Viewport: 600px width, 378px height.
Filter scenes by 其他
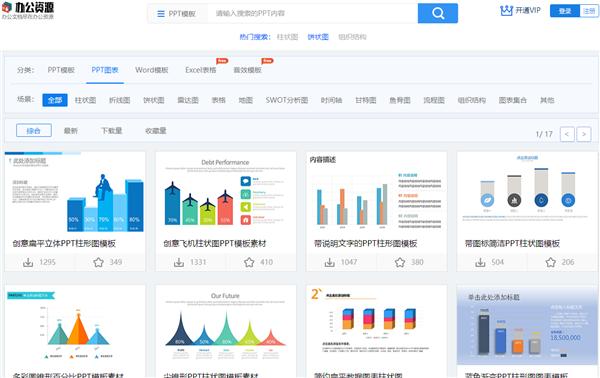[x=547, y=100]
